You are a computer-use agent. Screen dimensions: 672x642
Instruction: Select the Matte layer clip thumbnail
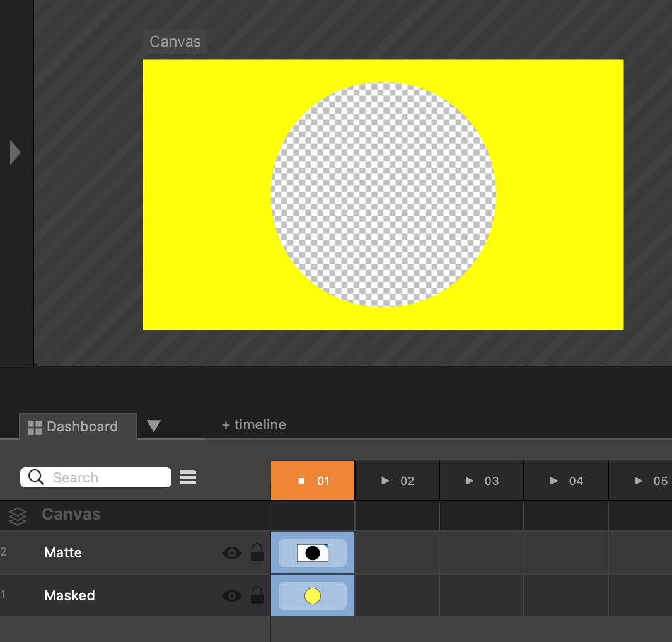pyautogui.click(x=313, y=553)
